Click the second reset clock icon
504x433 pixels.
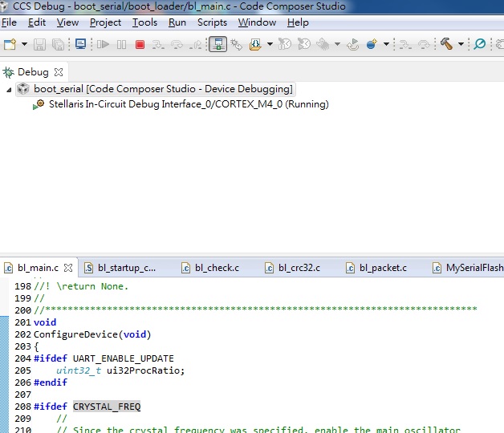click(x=304, y=44)
